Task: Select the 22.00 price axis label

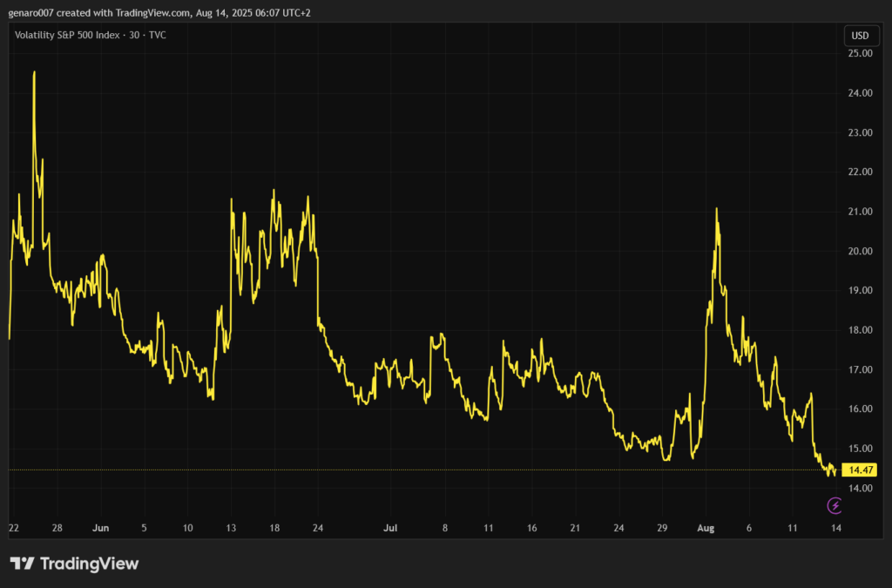Action: [861, 172]
